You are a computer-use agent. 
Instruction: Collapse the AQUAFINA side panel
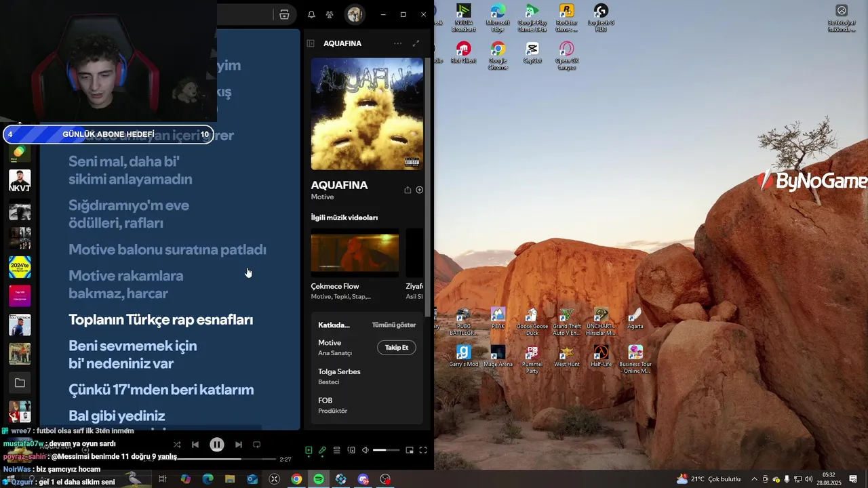pyautogui.click(x=311, y=43)
